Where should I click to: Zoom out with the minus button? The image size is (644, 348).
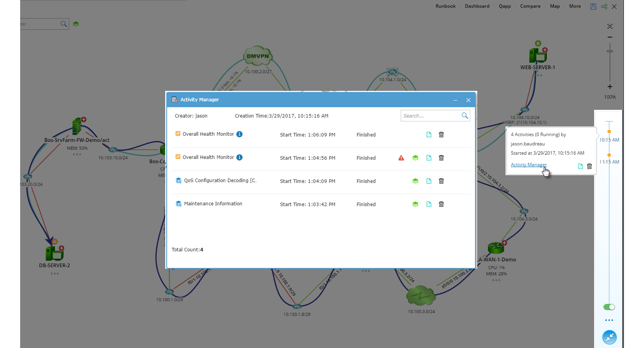tap(610, 37)
